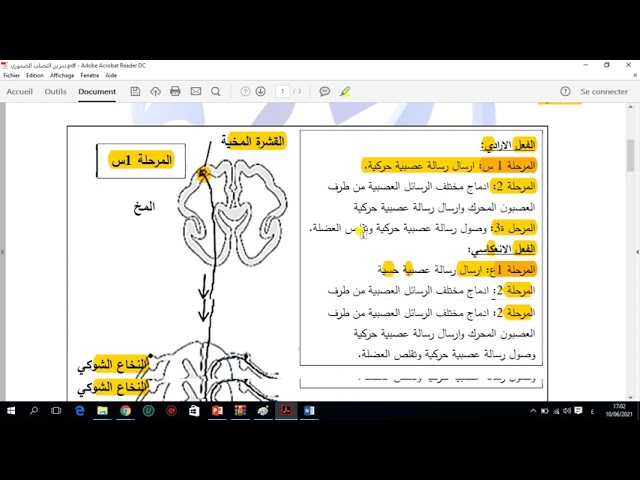Click the taskbar clock and date

619,411
